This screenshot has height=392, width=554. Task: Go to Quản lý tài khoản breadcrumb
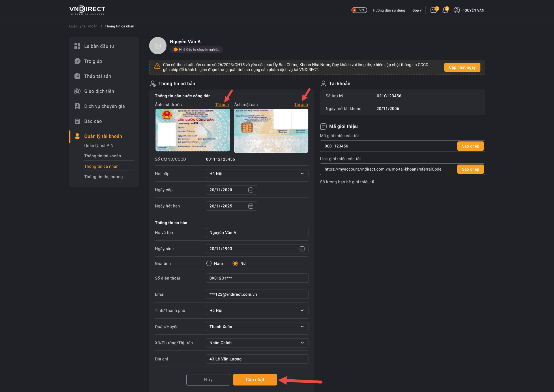click(x=83, y=26)
